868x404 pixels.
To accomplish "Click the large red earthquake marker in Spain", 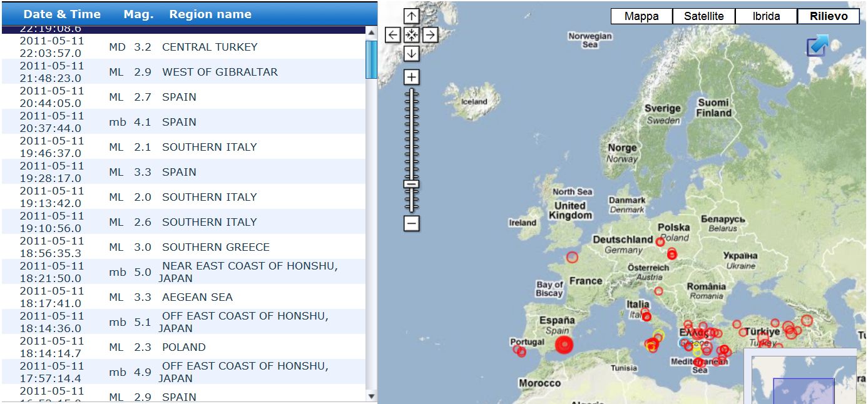I will (564, 345).
